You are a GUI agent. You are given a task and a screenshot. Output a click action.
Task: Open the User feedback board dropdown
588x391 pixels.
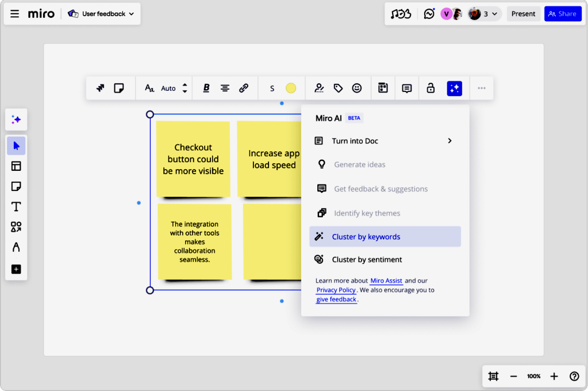pos(101,14)
